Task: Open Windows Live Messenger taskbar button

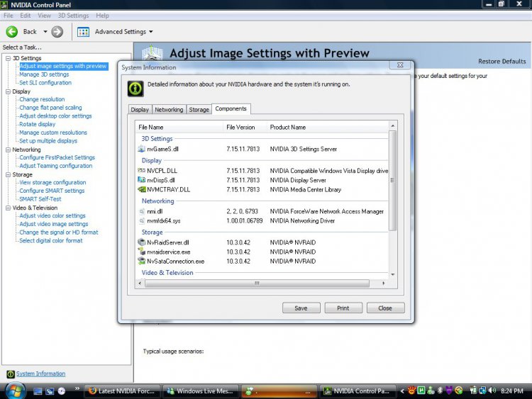Action: [200, 391]
